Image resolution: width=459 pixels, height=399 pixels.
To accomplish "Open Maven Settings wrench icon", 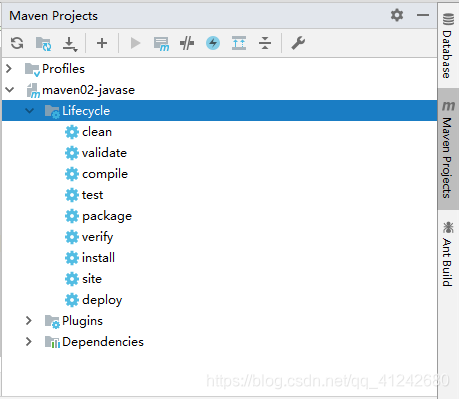I will 298,43.
